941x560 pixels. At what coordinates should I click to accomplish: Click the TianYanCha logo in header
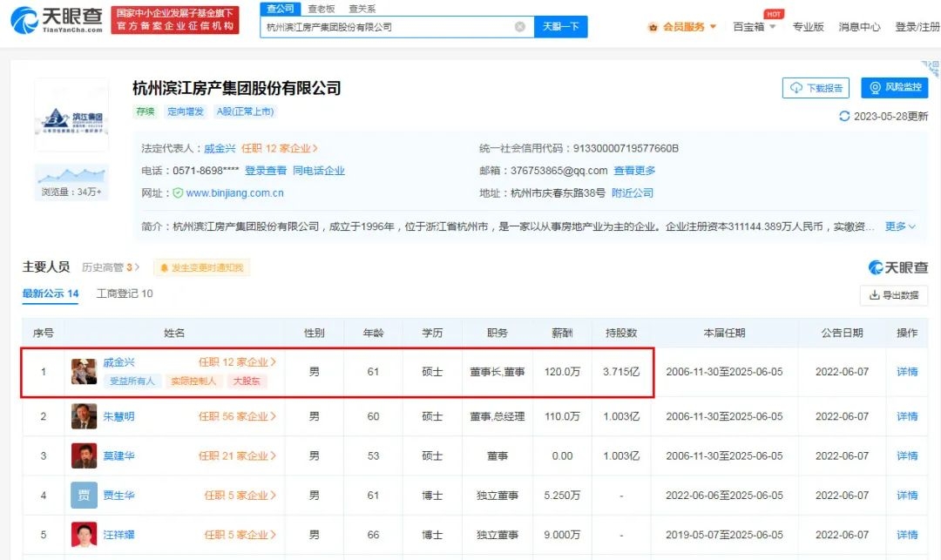tap(57, 20)
